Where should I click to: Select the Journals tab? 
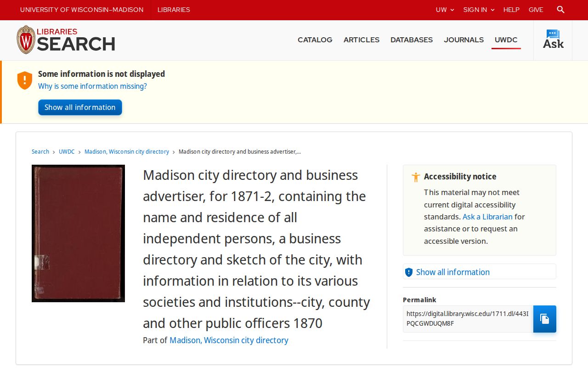[464, 40]
